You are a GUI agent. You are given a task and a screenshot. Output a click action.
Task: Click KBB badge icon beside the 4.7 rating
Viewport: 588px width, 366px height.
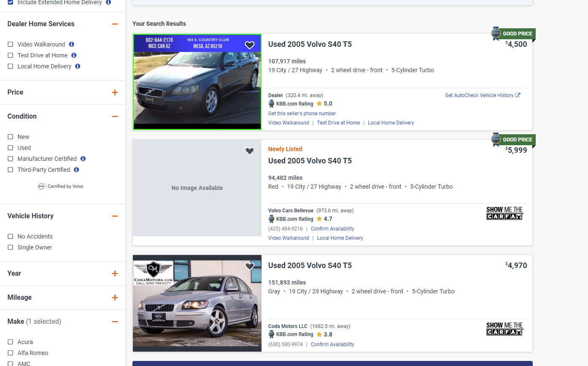[272, 219]
